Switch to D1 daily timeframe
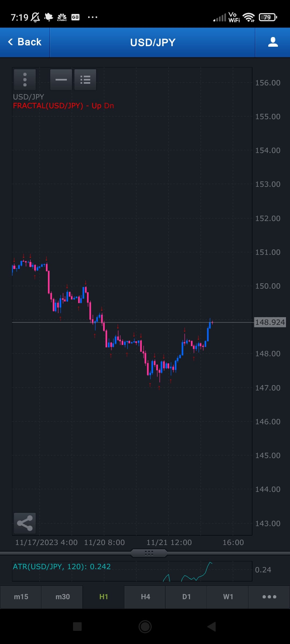 click(x=186, y=597)
